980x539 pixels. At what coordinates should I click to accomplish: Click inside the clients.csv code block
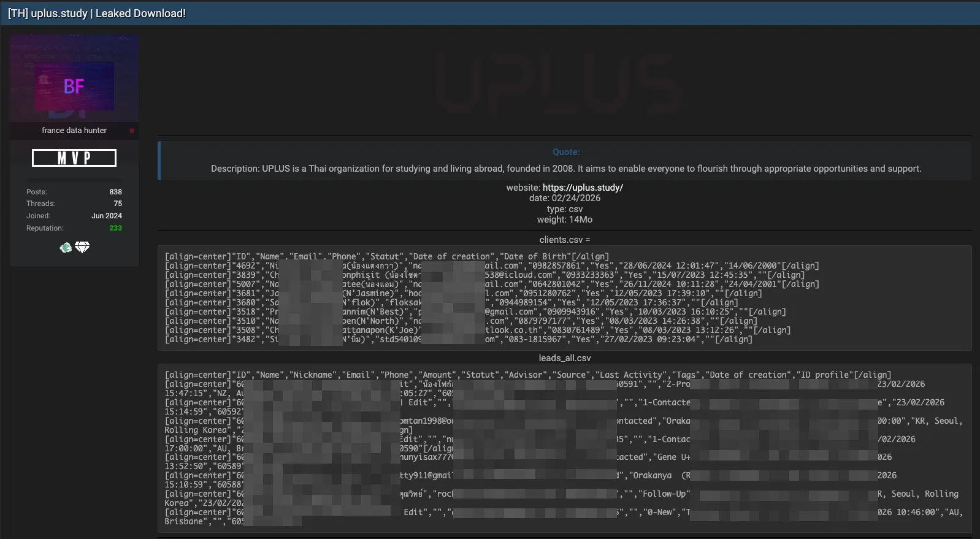(564, 298)
